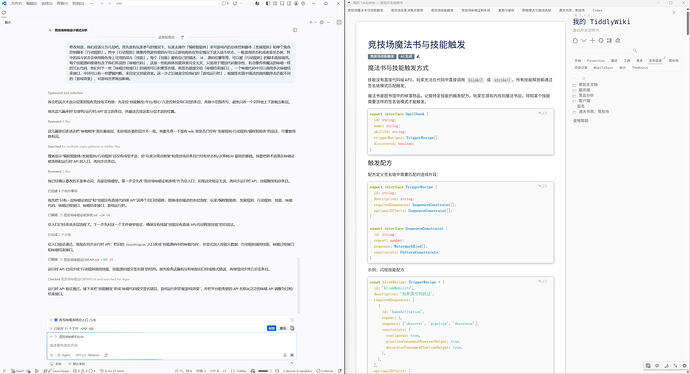Click edit pencil icon beside tiddler tags
690x374 pixels.
click(x=418, y=56)
